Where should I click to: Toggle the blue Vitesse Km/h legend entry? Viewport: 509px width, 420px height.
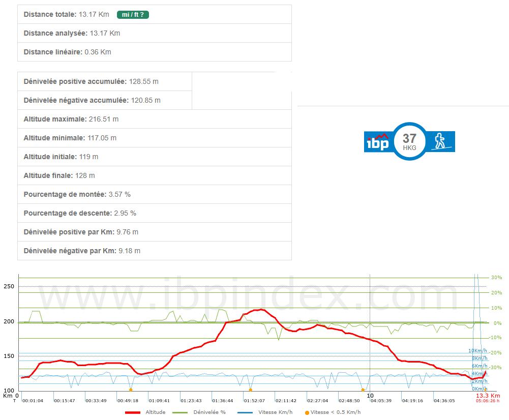pos(267,412)
